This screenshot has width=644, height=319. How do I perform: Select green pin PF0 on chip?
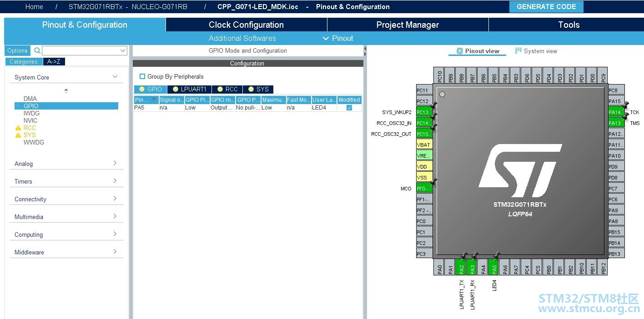[x=424, y=188]
